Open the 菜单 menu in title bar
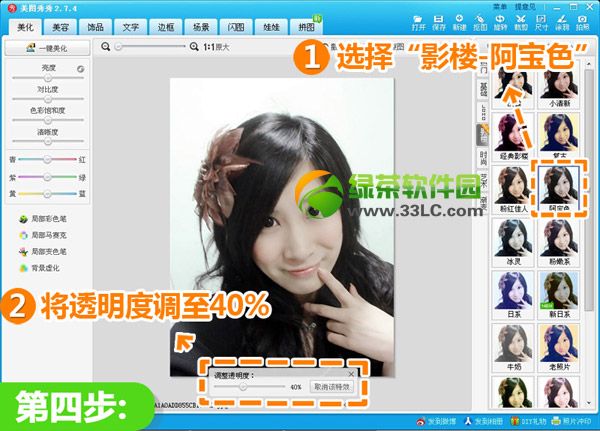This screenshot has height=431, width=600. tap(500, 7)
